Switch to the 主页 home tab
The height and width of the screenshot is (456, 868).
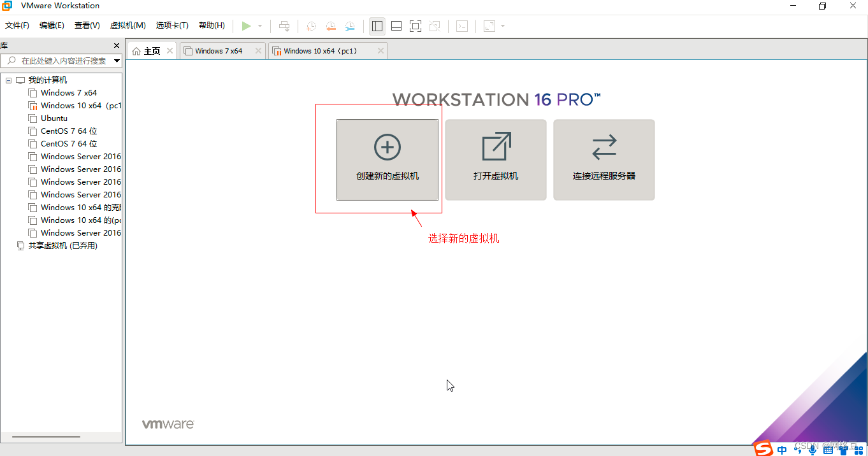(x=152, y=51)
